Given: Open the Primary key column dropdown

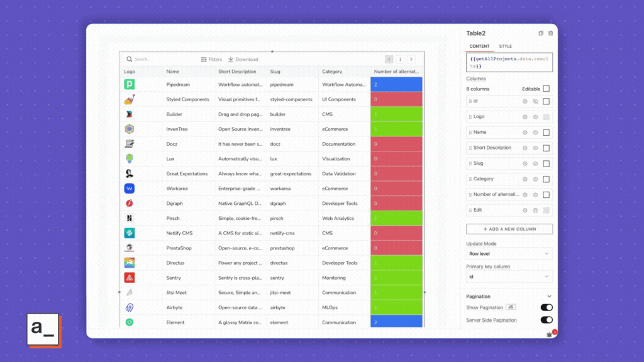Looking at the screenshot, I should 509,277.
